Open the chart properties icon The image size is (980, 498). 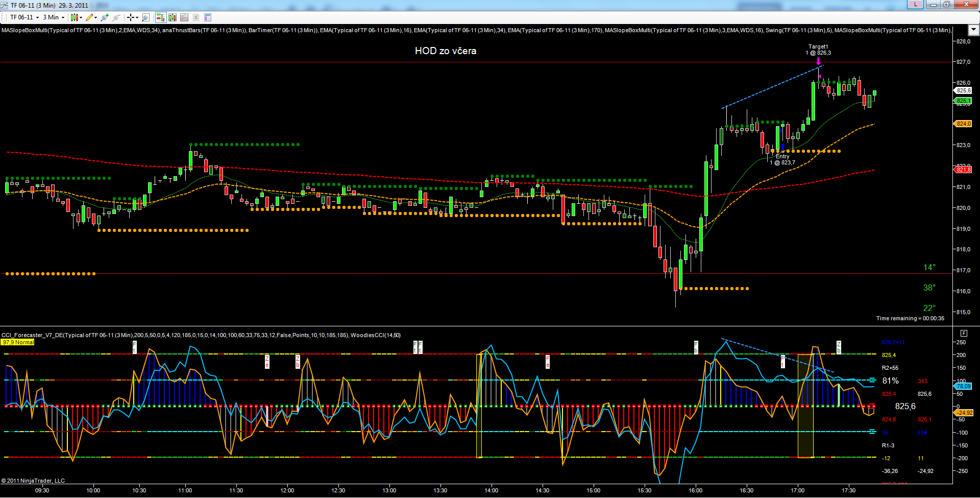pyautogui.click(x=208, y=17)
